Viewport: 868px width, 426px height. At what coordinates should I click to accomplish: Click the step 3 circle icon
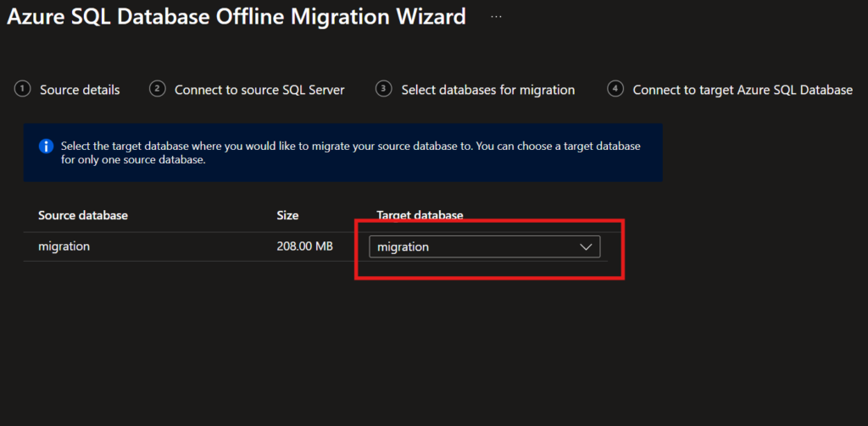(384, 89)
